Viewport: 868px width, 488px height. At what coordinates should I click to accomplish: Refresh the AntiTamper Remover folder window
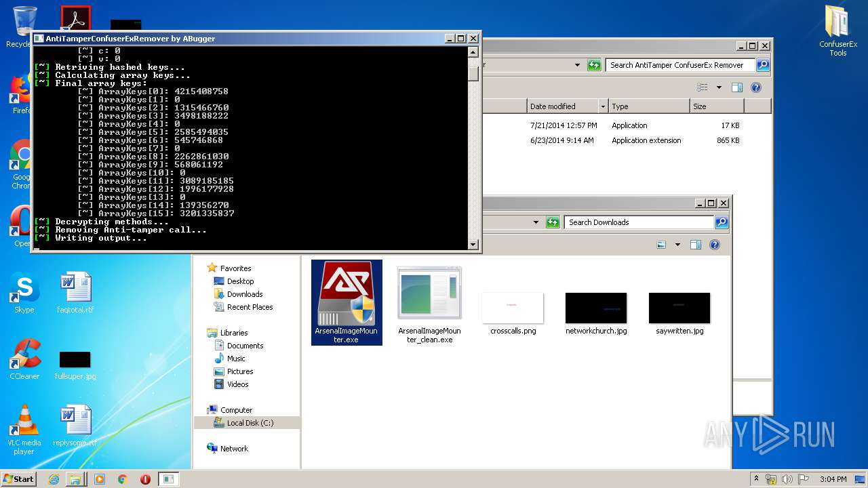(x=595, y=65)
